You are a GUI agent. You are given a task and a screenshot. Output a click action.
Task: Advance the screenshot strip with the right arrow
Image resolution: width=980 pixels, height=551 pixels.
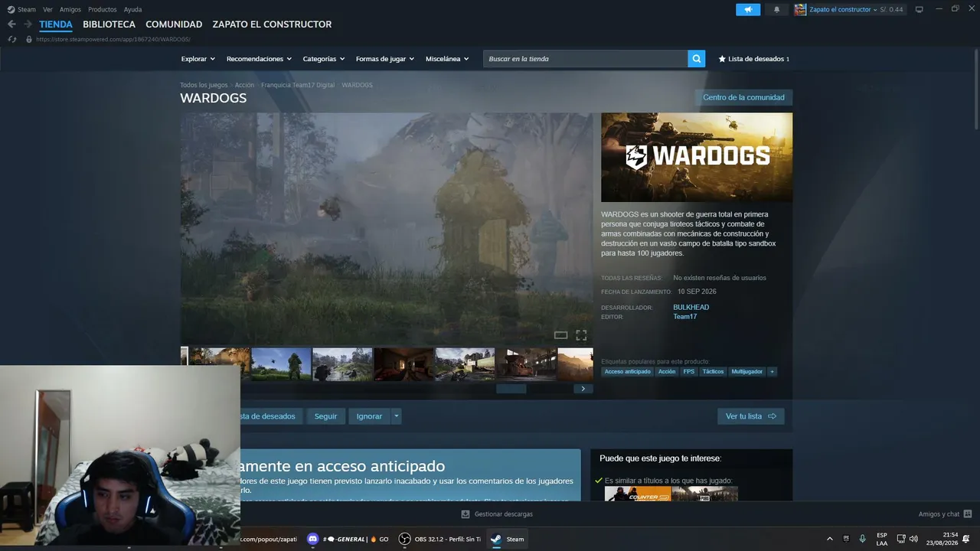click(583, 389)
